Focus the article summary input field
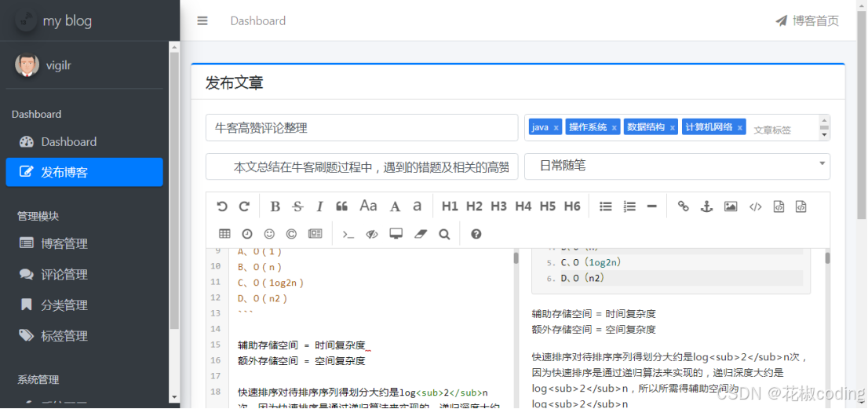 click(x=362, y=166)
